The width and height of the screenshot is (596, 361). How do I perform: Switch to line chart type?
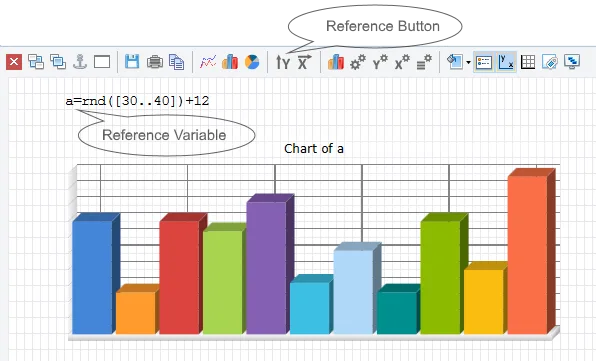coord(208,62)
